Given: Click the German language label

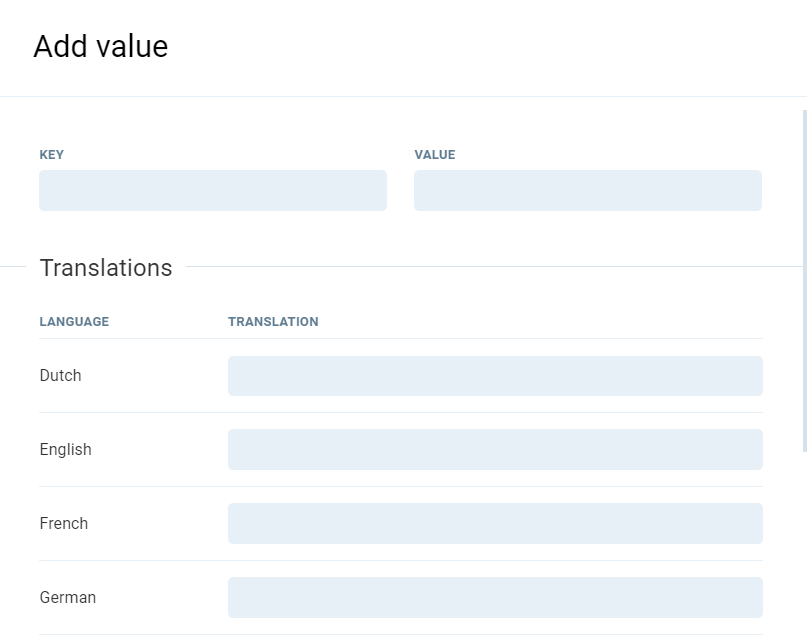Looking at the screenshot, I should click(68, 598).
